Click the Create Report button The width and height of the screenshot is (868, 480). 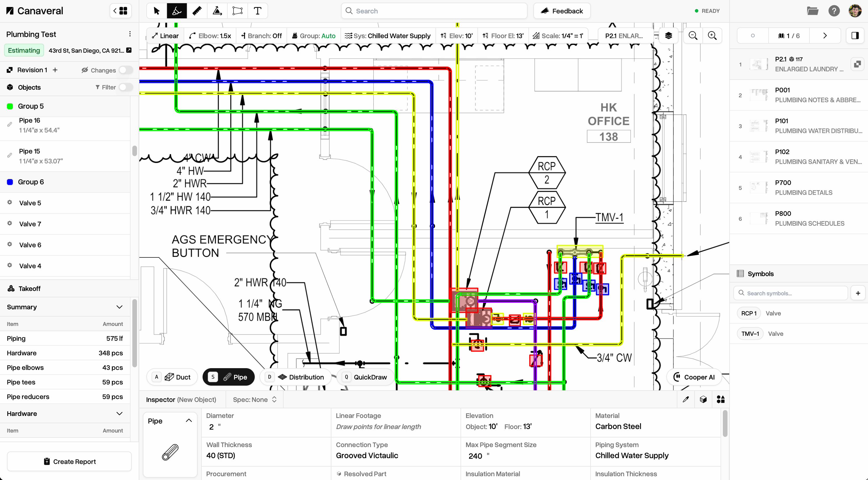(69, 461)
